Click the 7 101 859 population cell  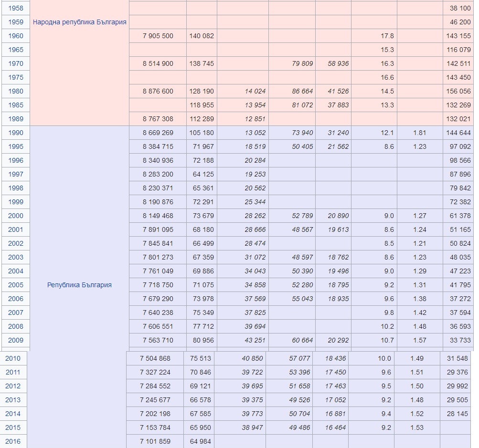pos(155,441)
